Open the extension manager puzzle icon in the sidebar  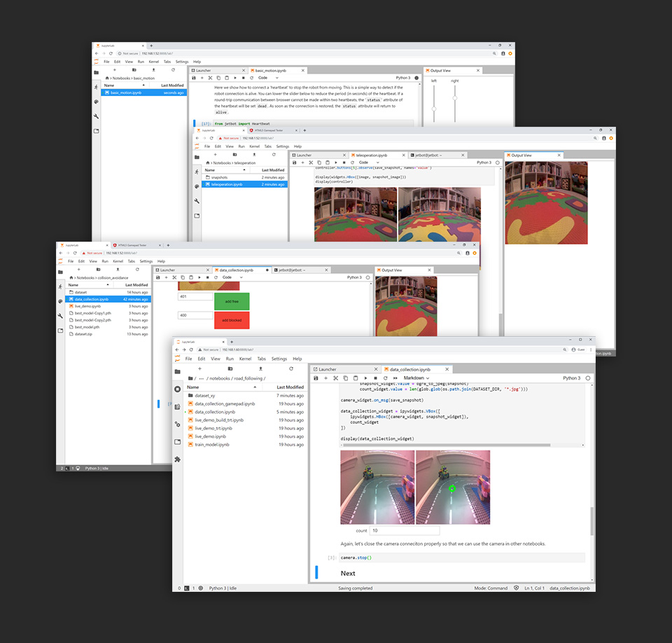pyautogui.click(x=177, y=459)
